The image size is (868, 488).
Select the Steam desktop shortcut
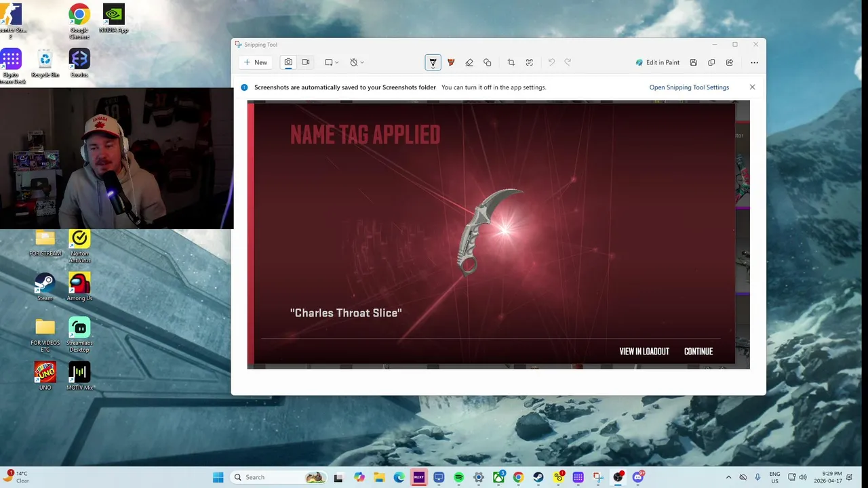45,287
